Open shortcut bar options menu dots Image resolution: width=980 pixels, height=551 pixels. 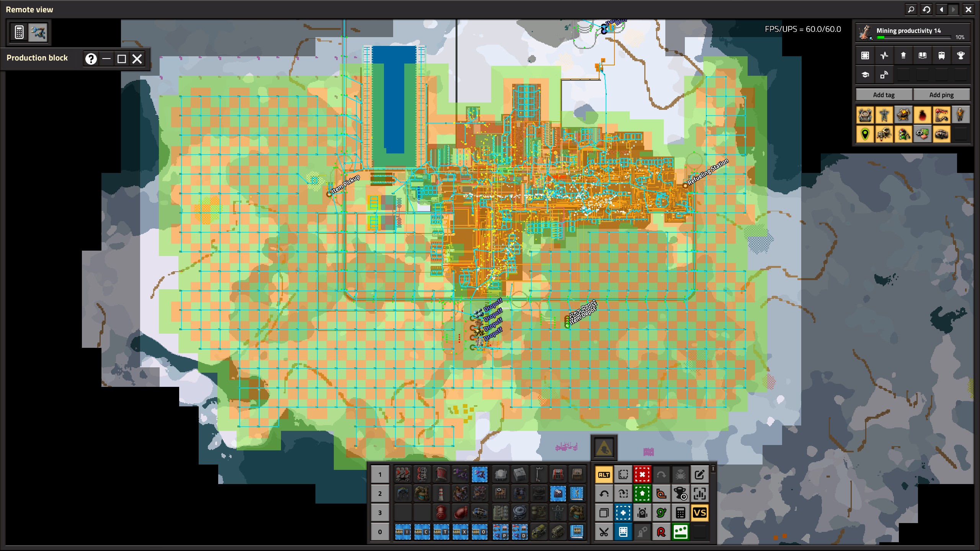[x=713, y=468]
